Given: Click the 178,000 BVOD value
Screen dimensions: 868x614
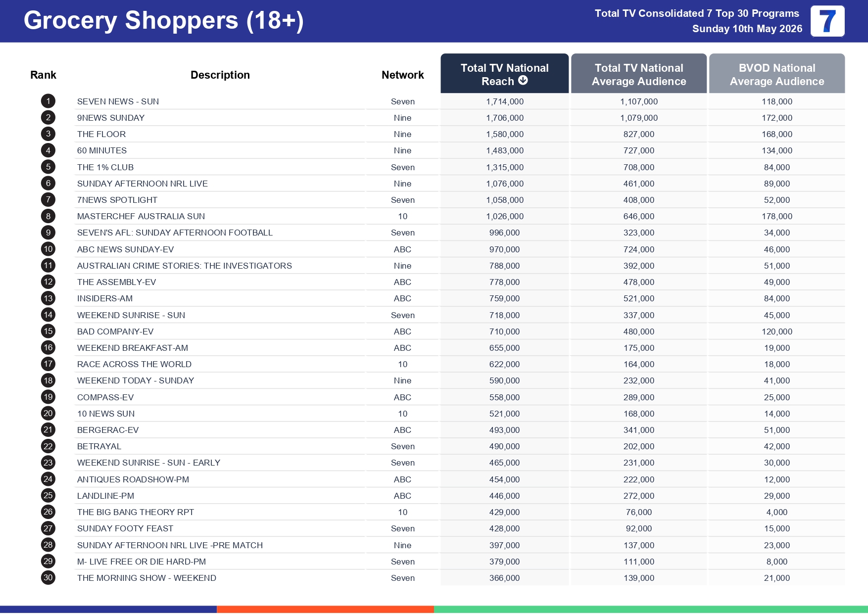Looking at the screenshot, I should point(777,216).
